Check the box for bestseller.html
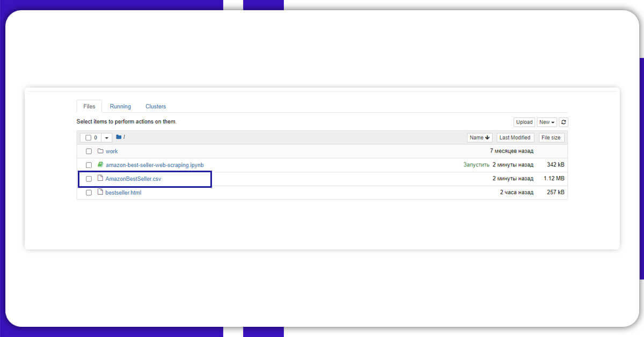The width and height of the screenshot is (644, 337). tap(89, 193)
